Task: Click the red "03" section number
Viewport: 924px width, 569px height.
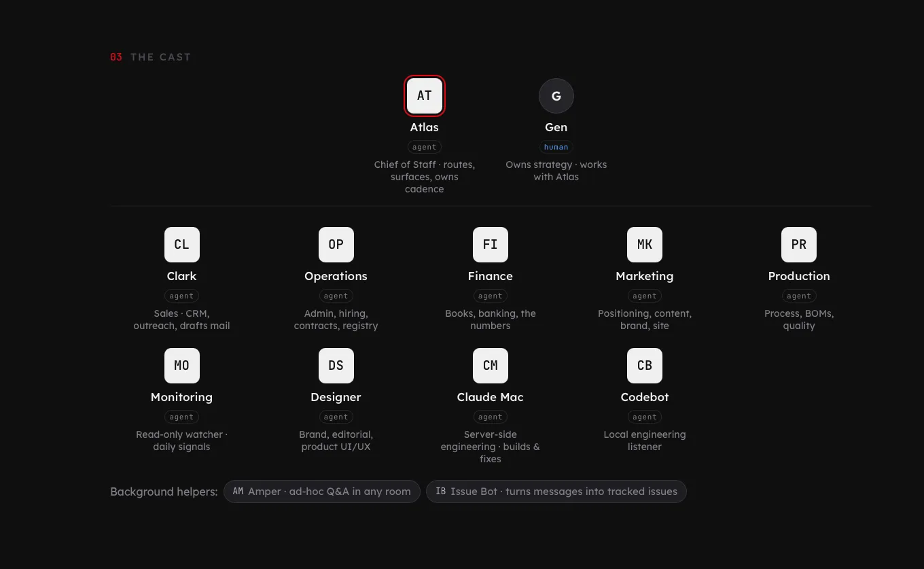Action: [x=116, y=57]
